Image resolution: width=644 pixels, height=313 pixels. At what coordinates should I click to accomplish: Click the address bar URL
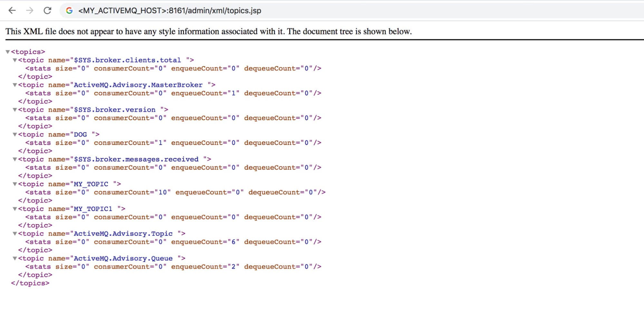click(169, 11)
